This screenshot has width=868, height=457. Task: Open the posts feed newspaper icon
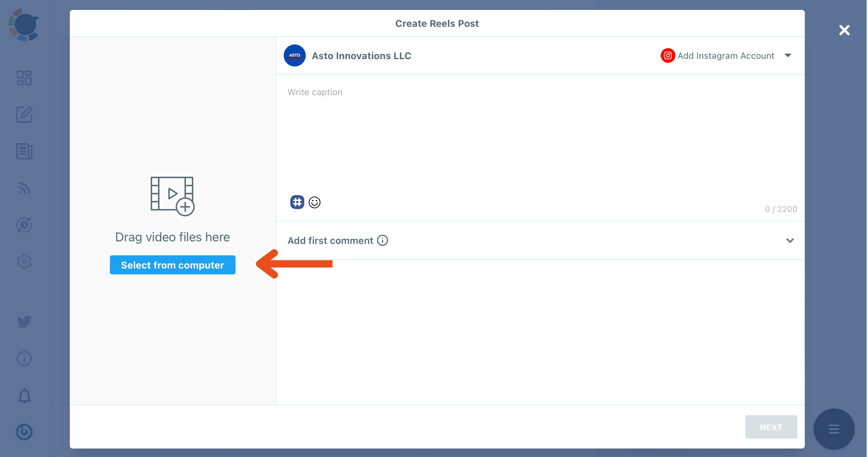pyautogui.click(x=24, y=151)
